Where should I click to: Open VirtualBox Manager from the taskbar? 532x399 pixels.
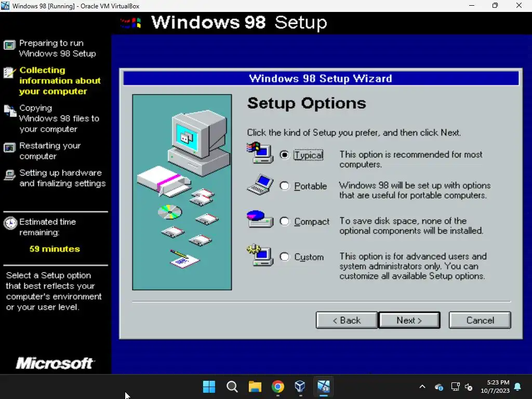click(300, 387)
